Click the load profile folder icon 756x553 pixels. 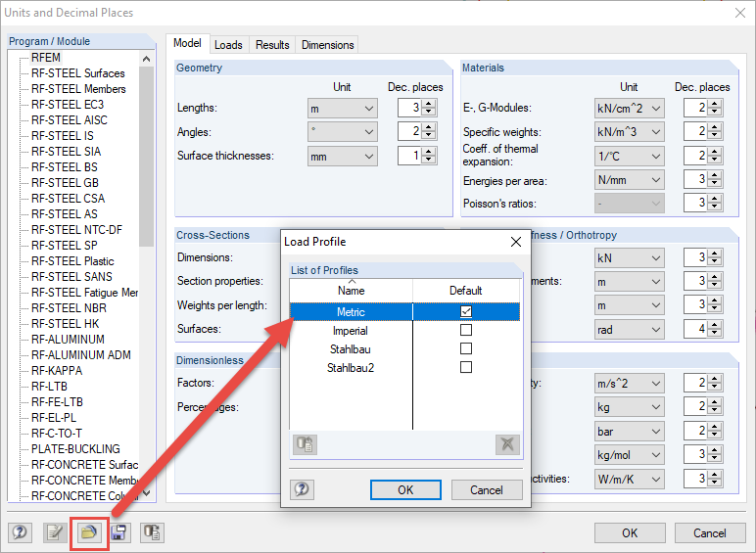click(90, 532)
